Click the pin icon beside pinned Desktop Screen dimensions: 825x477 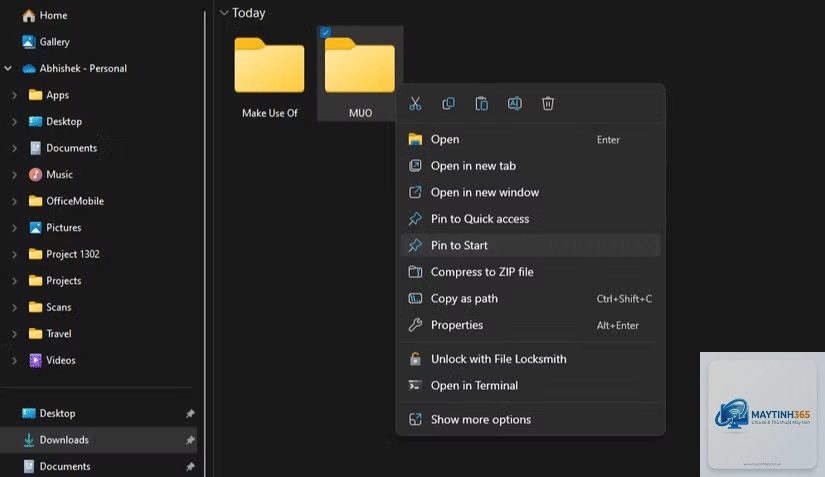coord(190,414)
